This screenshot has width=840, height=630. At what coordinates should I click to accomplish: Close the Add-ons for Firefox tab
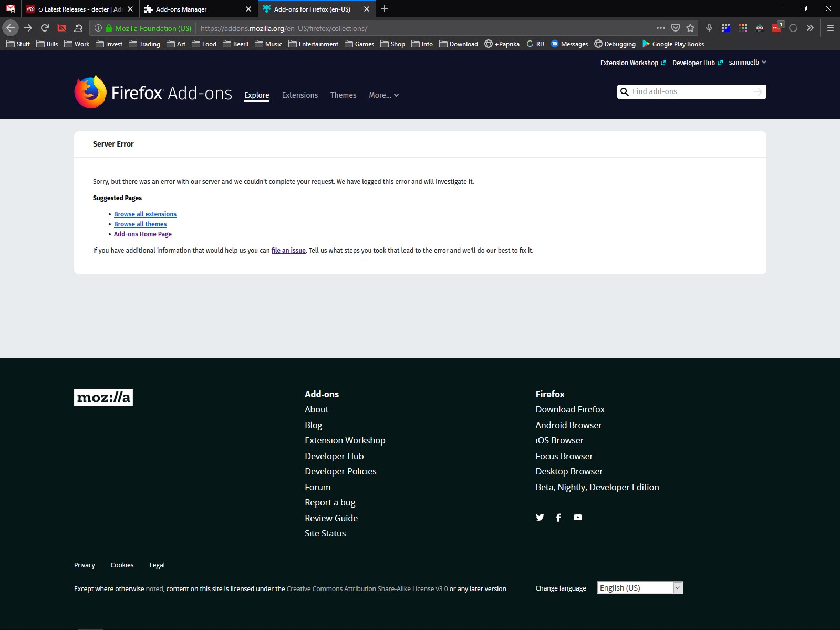click(x=367, y=9)
